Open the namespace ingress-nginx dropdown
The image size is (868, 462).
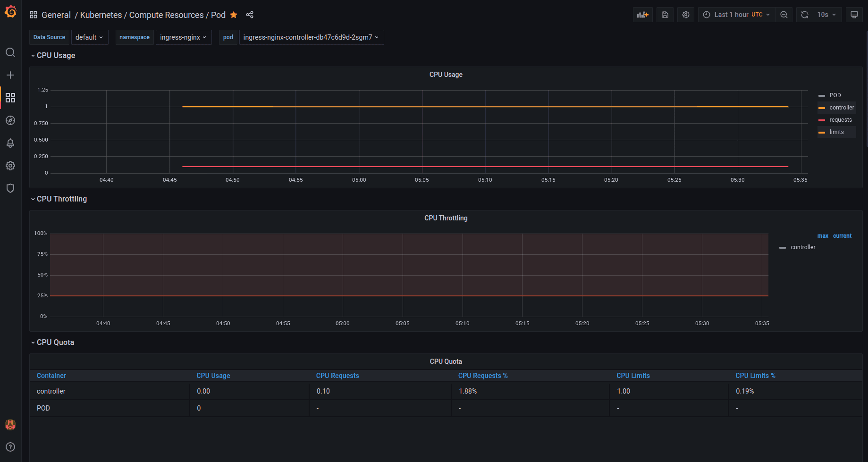coord(183,37)
